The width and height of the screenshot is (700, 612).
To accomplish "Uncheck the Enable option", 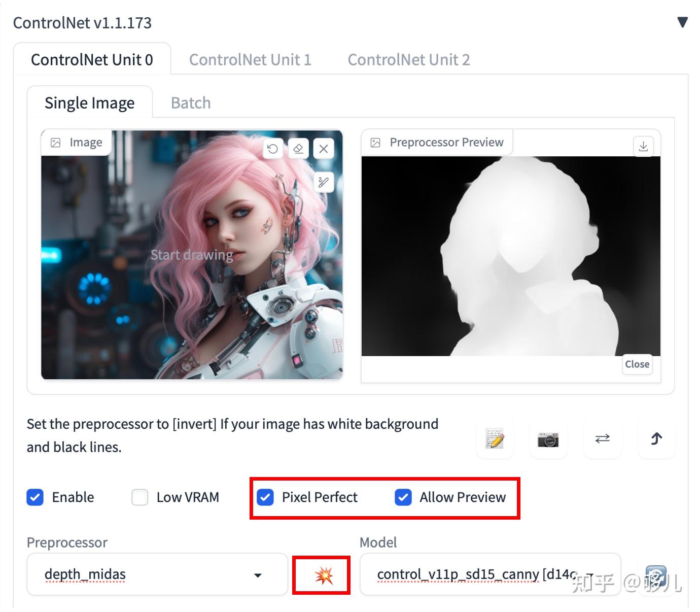I will [x=34, y=497].
